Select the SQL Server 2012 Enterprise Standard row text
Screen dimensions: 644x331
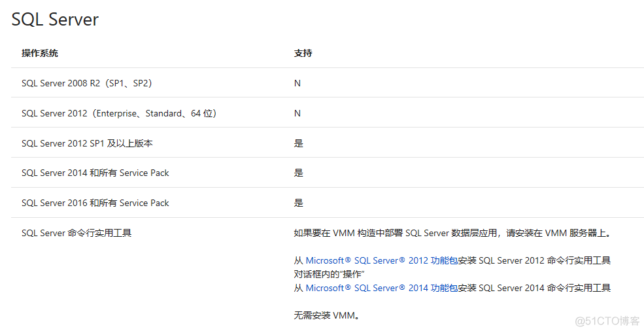[119, 113]
